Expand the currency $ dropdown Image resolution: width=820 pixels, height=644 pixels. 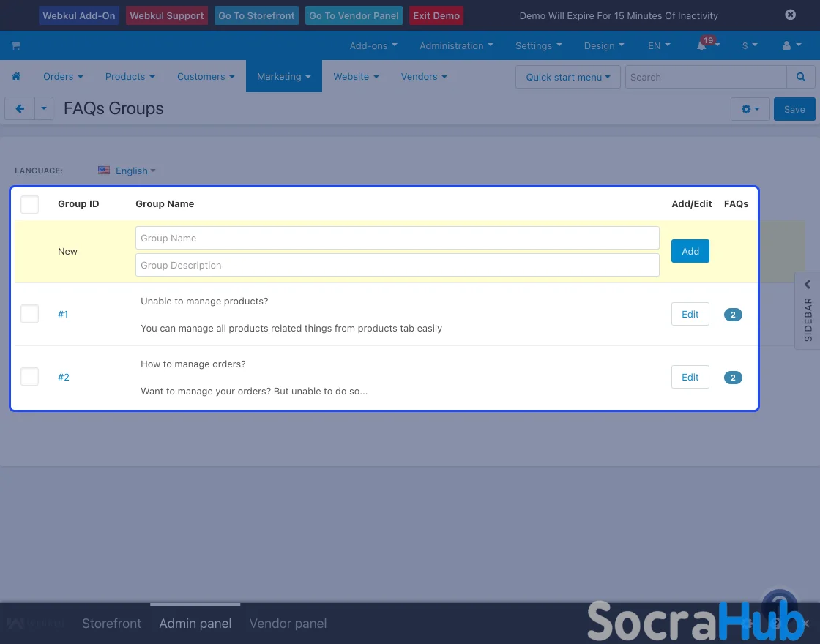(749, 45)
